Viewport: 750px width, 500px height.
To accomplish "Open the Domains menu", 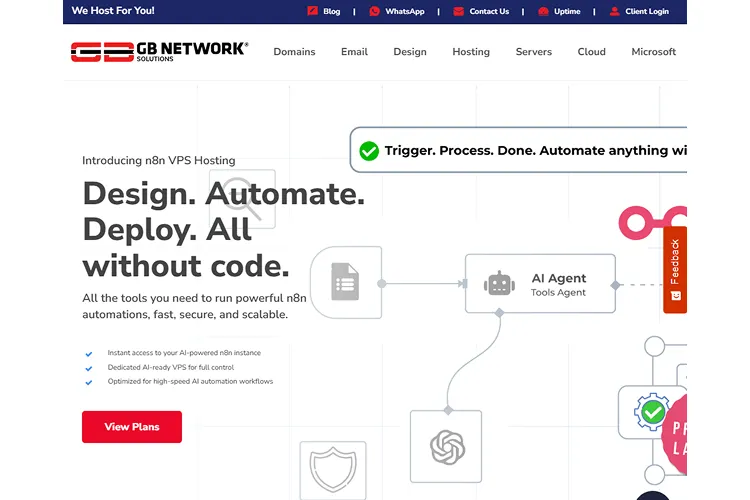I will pyautogui.click(x=294, y=52).
